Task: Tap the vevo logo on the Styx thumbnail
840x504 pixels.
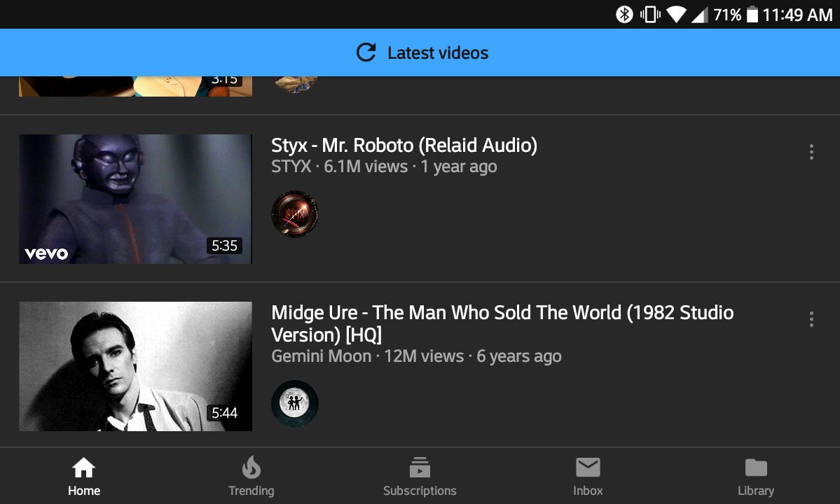Action: click(46, 253)
